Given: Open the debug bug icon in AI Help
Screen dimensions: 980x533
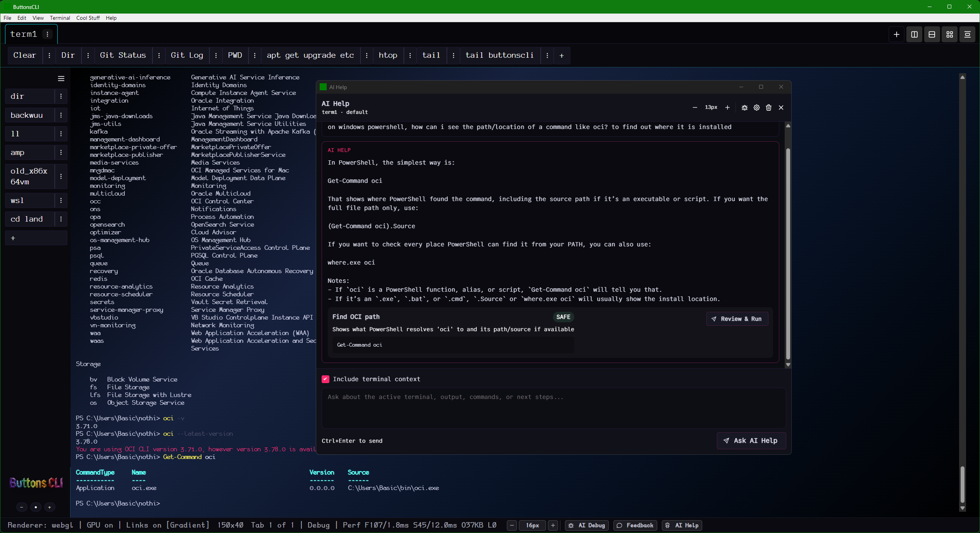Looking at the screenshot, I should [744, 108].
